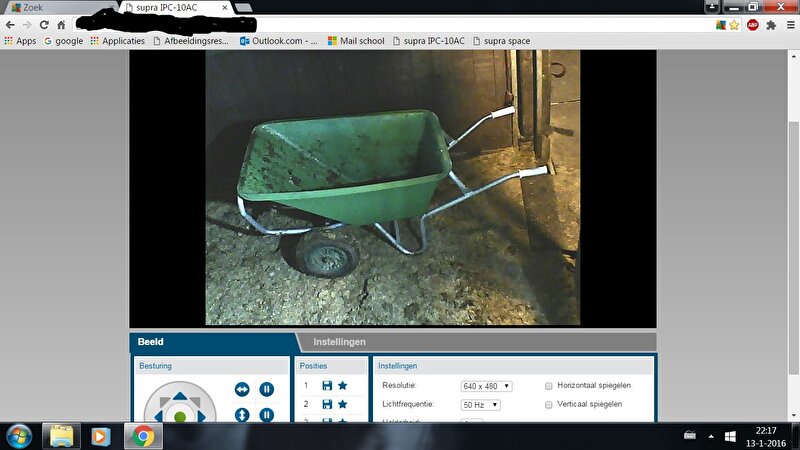
Task: Start horizontal pan patrol
Action: [242, 389]
